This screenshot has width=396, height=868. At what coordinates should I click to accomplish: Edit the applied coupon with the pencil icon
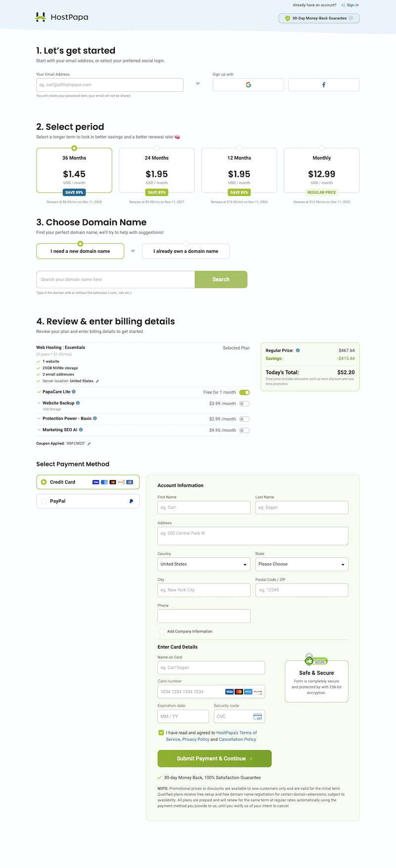pos(89,444)
